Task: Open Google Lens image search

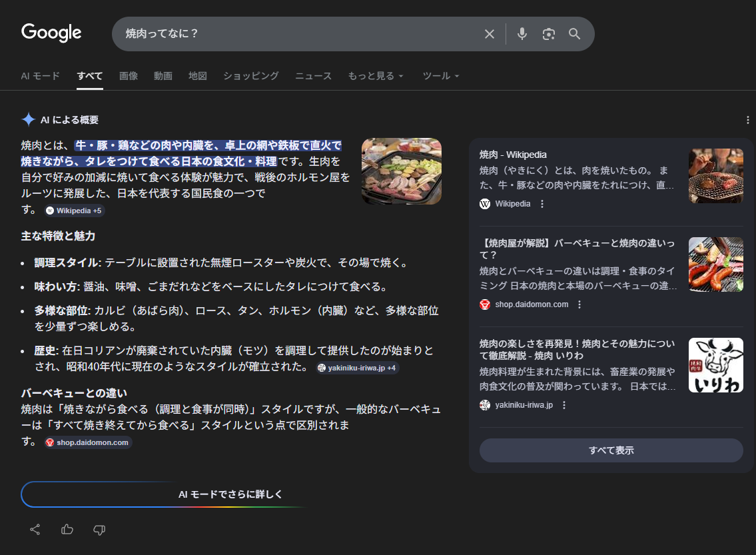Action: click(x=548, y=33)
